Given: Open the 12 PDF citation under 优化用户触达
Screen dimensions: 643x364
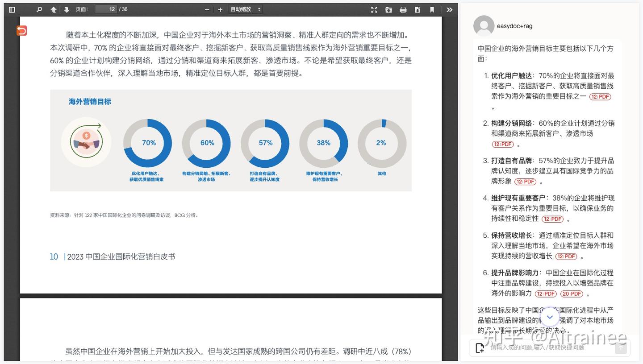Looking at the screenshot, I should 600,96.
